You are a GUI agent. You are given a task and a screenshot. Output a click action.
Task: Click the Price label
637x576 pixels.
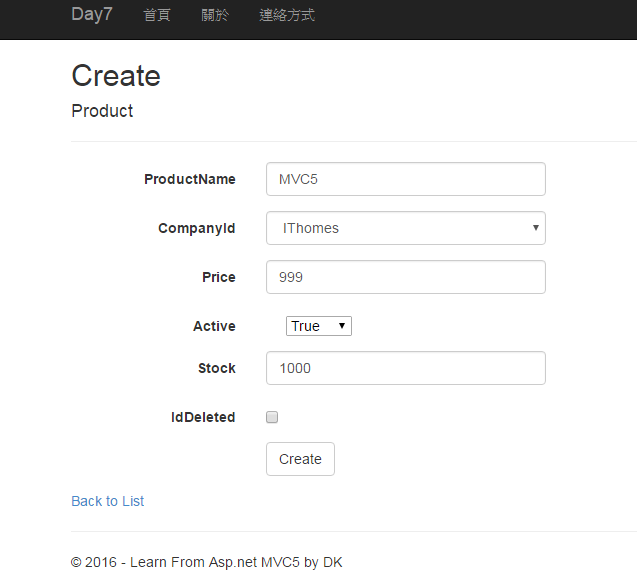(219, 277)
